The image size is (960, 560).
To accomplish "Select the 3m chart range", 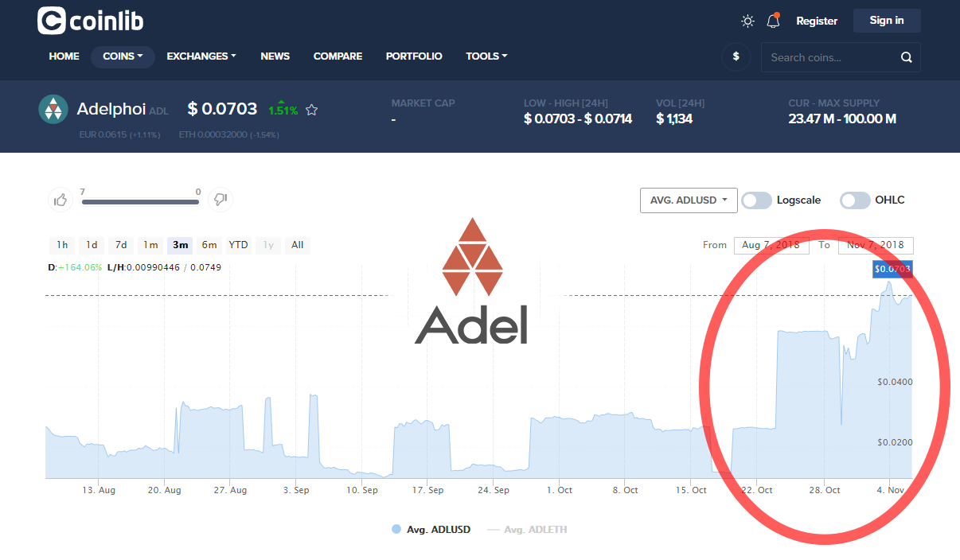I will (180, 245).
